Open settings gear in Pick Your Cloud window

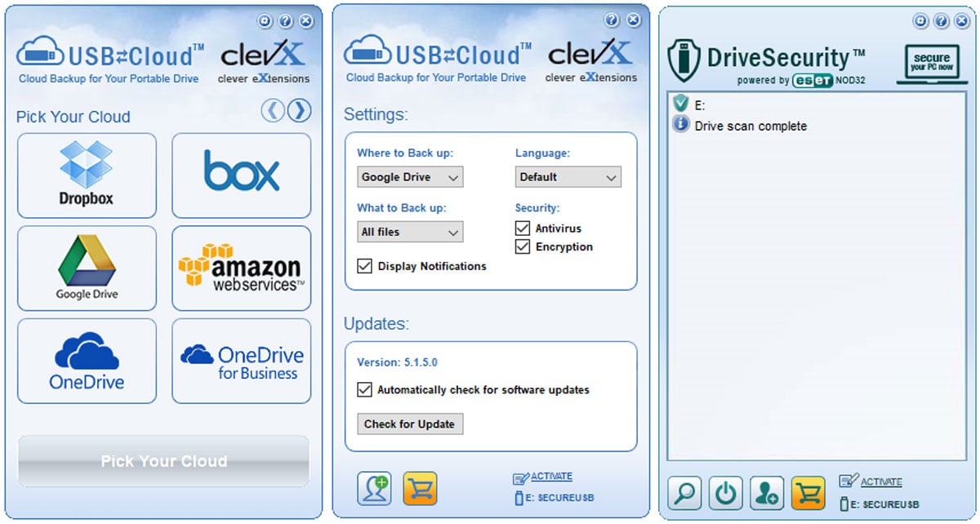coord(265,20)
